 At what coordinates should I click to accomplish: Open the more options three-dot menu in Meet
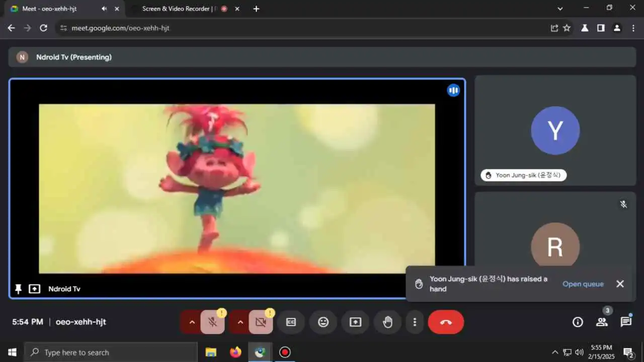[x=415, y=322]
